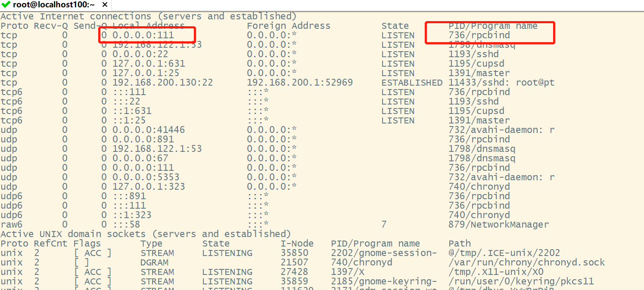Click path /var/run/chrony/chronyd.sock
The width and height of the screenshot is (644, 290).
(527, 262)
